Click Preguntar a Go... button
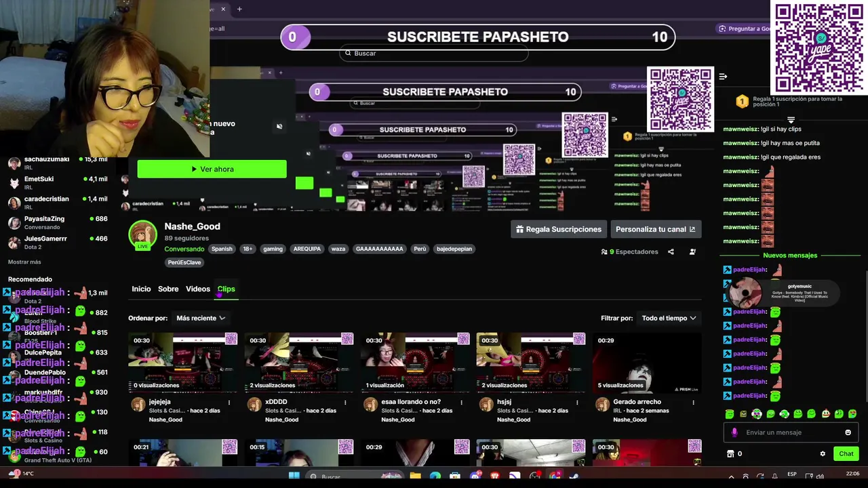This screenshot has height=488, width=868. point(745,28)
